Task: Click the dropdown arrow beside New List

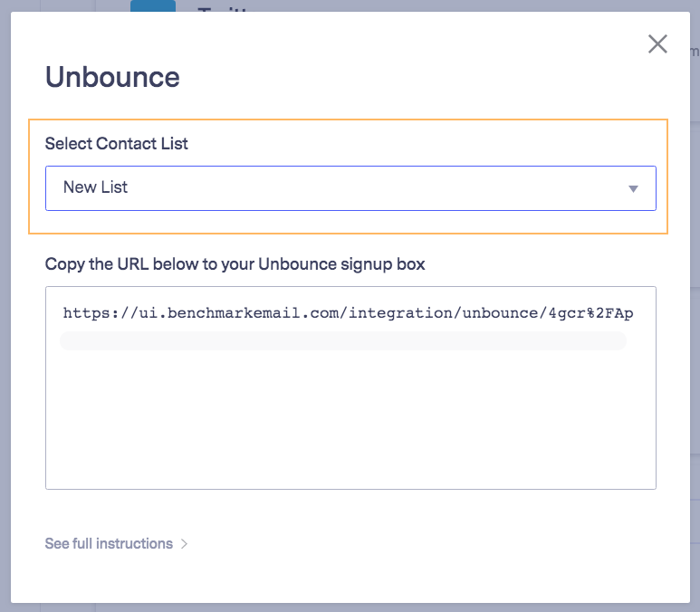Action: click(x=633, y=189)
